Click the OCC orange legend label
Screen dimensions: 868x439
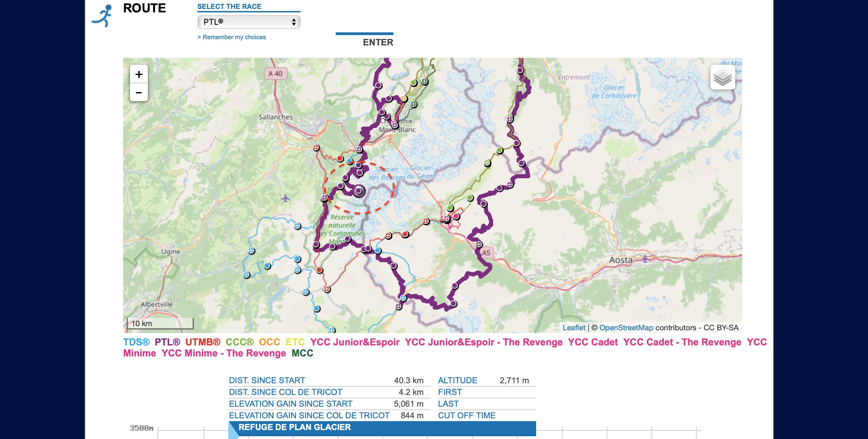(269, 342)
